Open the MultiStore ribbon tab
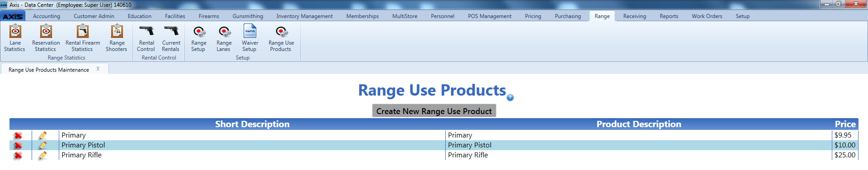868x170 pixels. (405, 16)
